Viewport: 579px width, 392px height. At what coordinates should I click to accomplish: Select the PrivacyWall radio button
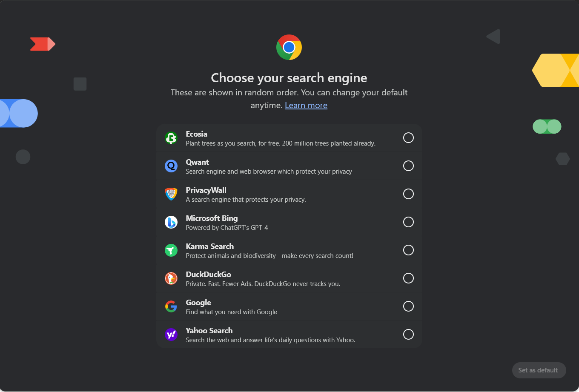click(x=408, y=194)
